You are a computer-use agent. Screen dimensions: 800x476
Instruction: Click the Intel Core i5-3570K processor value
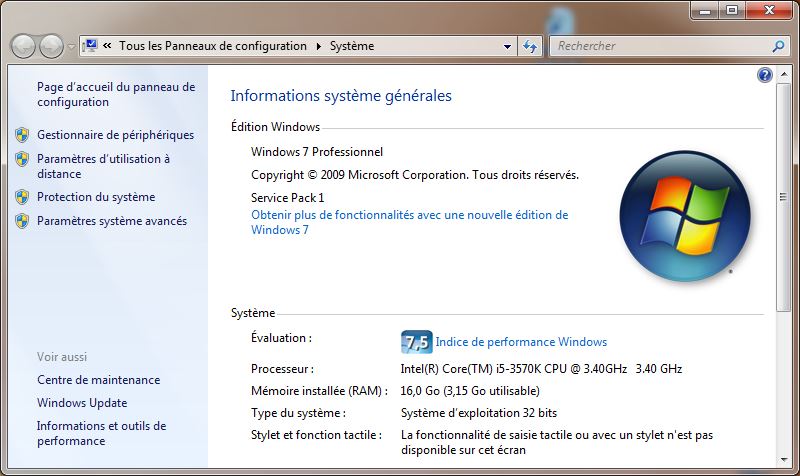pos(541,369)
